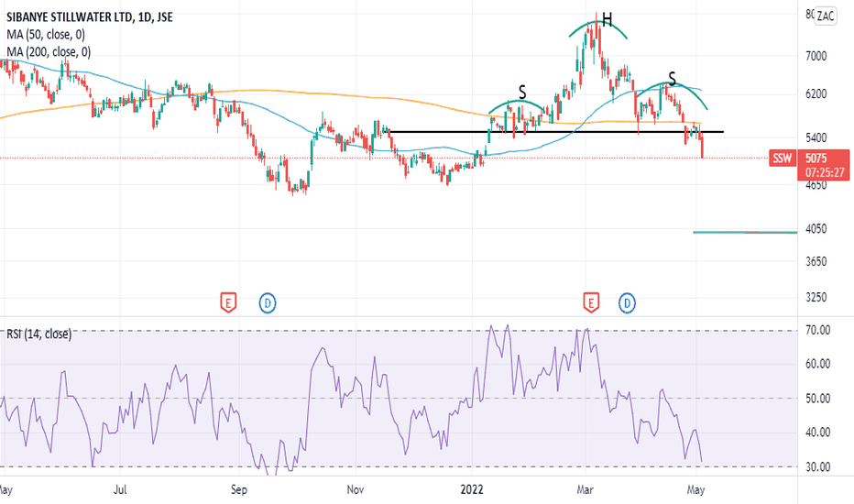Click the countdown timer 07:25:27
The image size is (854, 504).
pyautogui.click(x=825, y=172)
